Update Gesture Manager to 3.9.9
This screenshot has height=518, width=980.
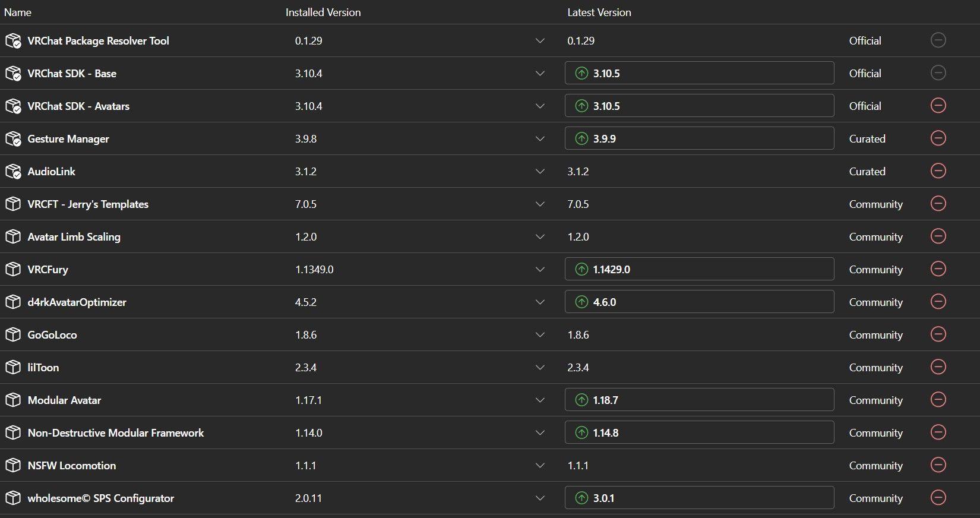point(699,138)
